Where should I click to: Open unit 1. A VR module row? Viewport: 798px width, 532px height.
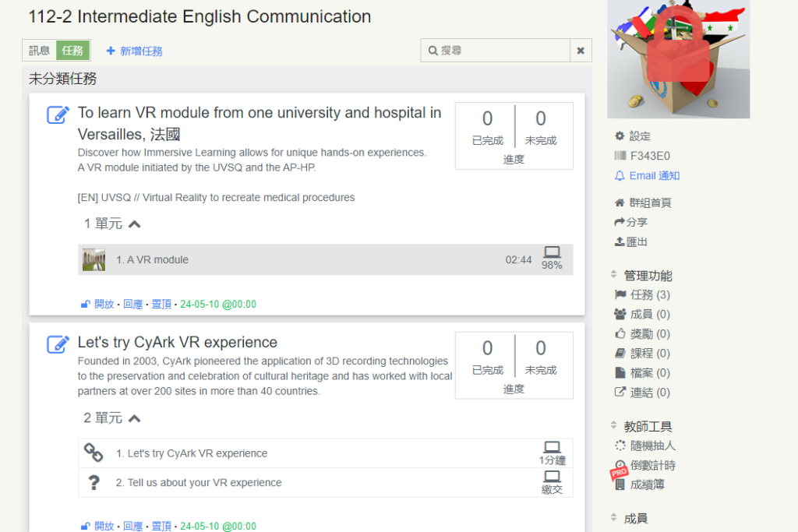point(326,260)
